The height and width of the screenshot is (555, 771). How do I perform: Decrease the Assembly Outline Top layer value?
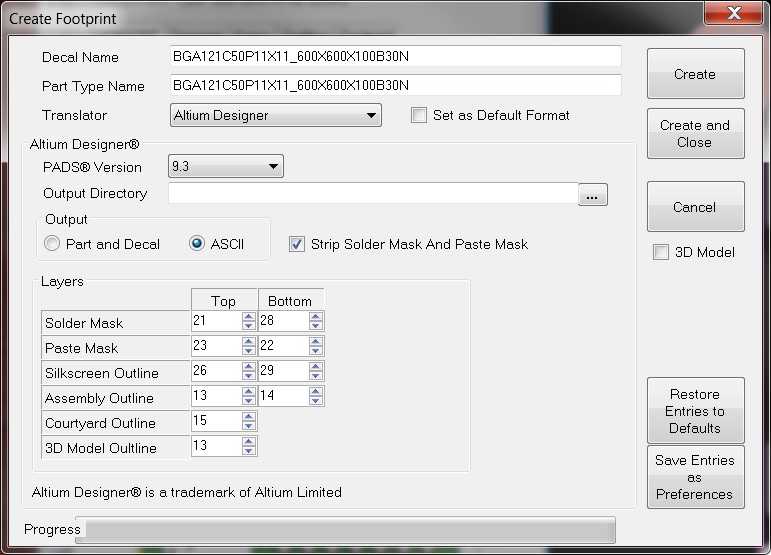tap(249, 401)
